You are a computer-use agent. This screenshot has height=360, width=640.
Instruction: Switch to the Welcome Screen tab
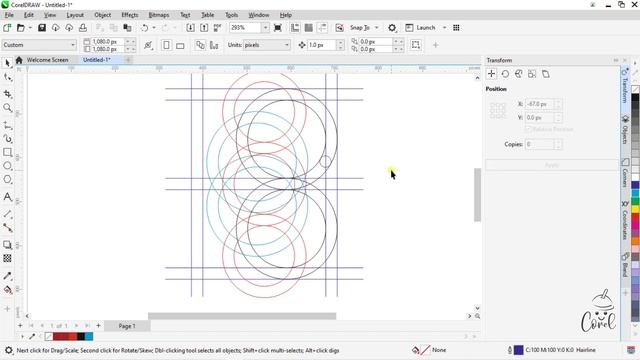point(47,60)
